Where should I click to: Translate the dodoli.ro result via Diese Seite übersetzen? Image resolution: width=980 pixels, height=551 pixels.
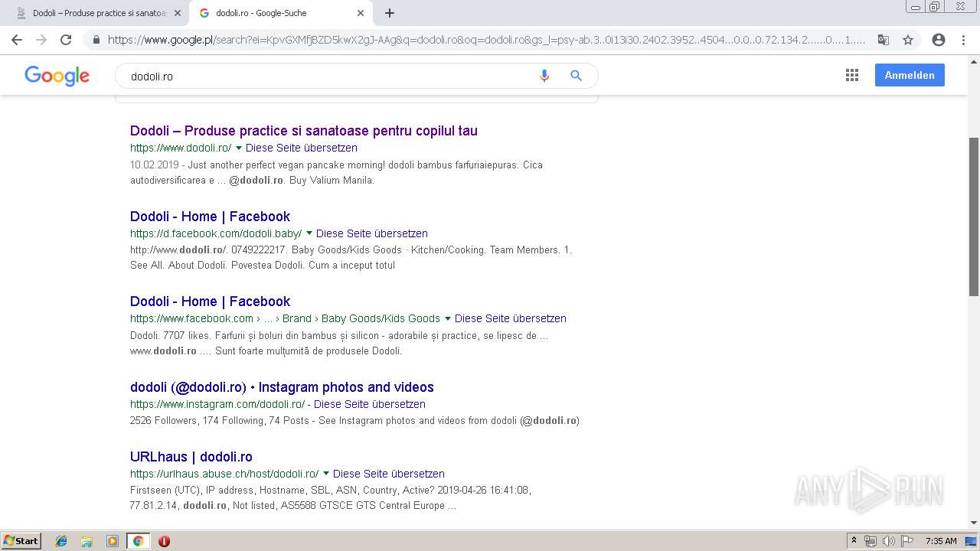302,148
